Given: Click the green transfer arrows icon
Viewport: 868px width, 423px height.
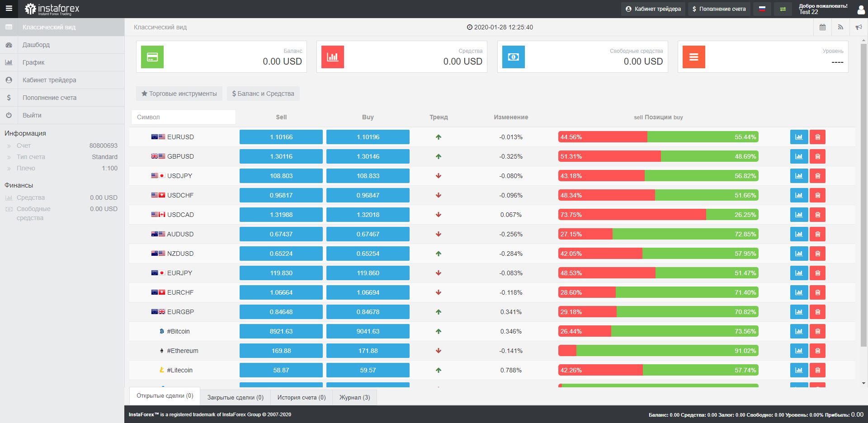Looking at the screenshot, I should [783, 9].
